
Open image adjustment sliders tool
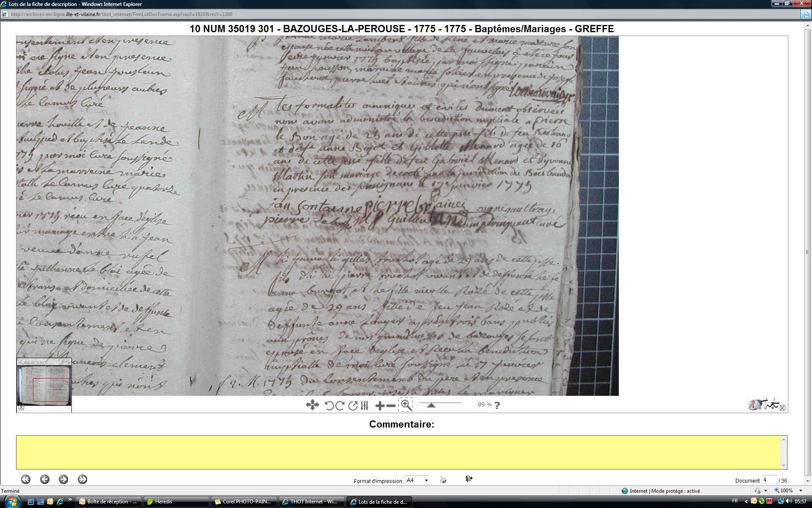click(365, 406)
